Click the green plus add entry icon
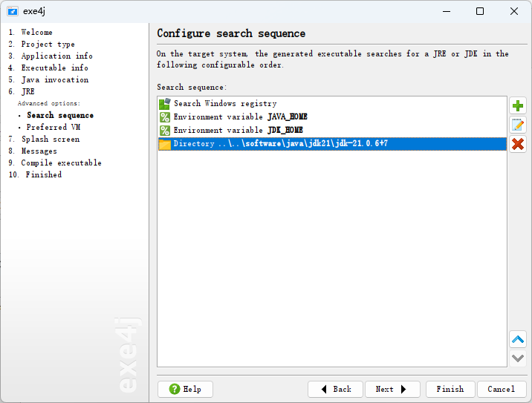 pos(518,105)
